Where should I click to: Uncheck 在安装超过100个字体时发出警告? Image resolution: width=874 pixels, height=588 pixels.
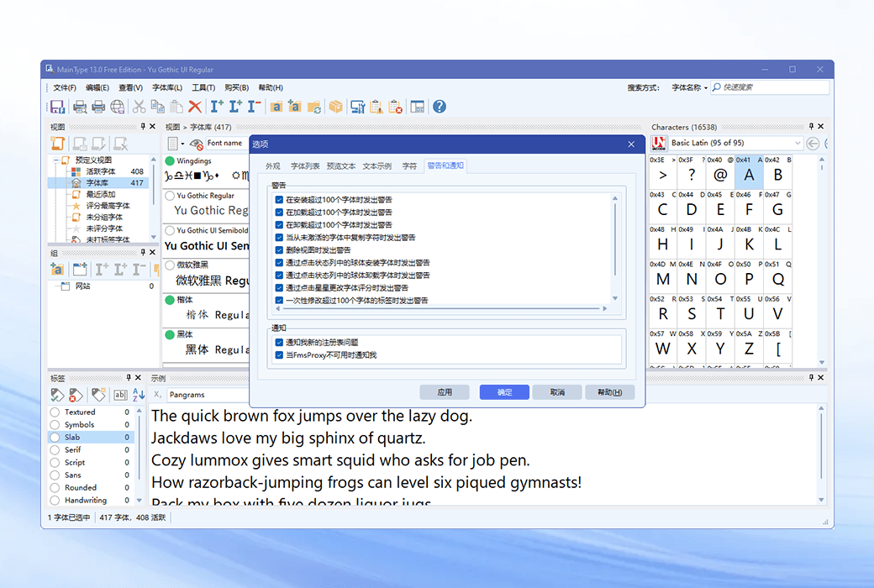[x=279, y=200]
